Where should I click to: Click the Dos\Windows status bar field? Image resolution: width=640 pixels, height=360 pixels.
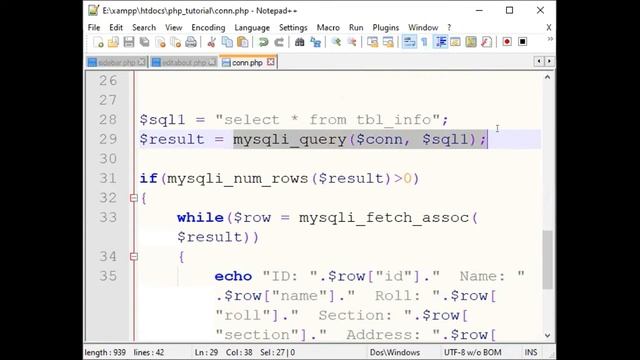(395, 352)
